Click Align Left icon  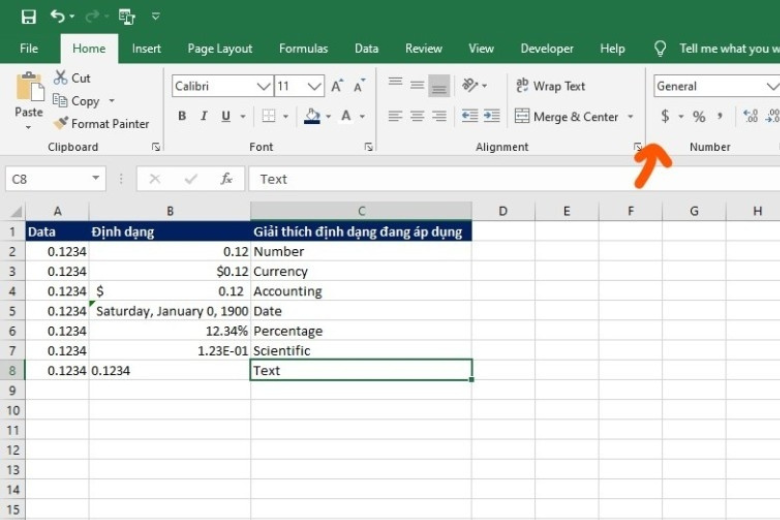(x=395, y=116)
